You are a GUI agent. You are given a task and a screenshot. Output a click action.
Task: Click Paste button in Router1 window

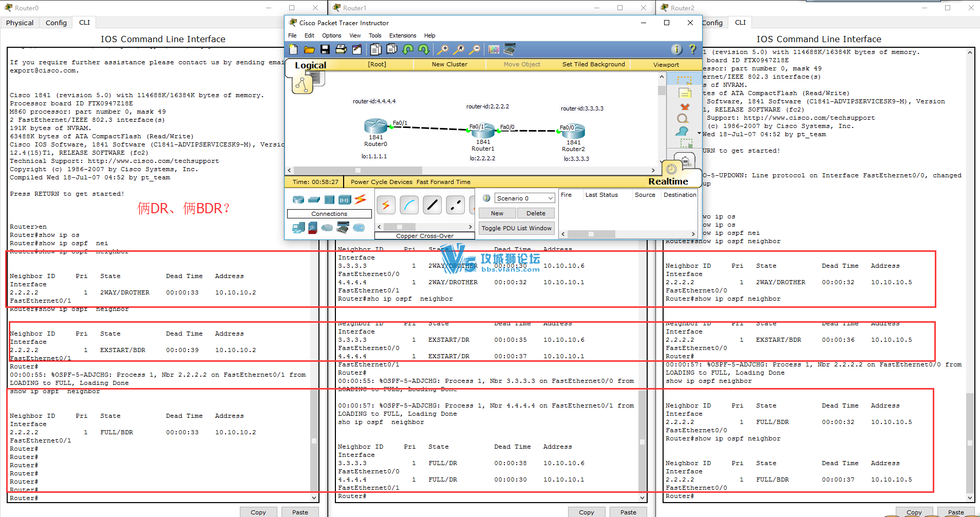point(628,512)
